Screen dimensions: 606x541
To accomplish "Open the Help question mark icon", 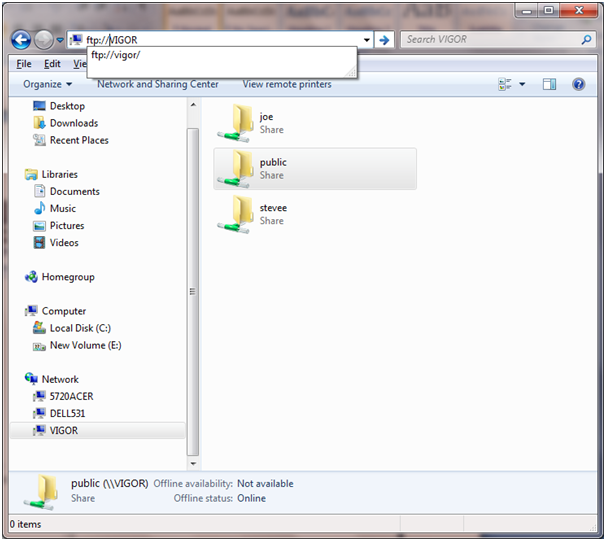I will (x=579, y=85).
